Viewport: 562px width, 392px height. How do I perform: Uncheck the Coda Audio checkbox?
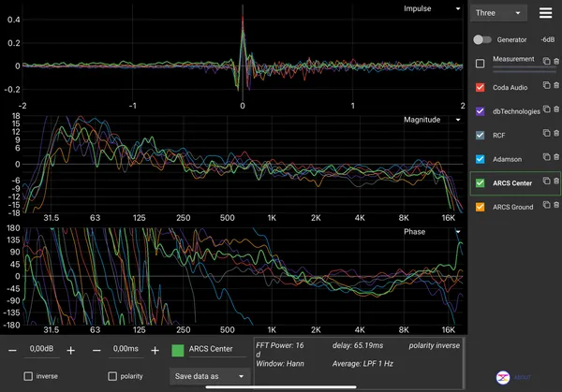click(x=480, y=87)
